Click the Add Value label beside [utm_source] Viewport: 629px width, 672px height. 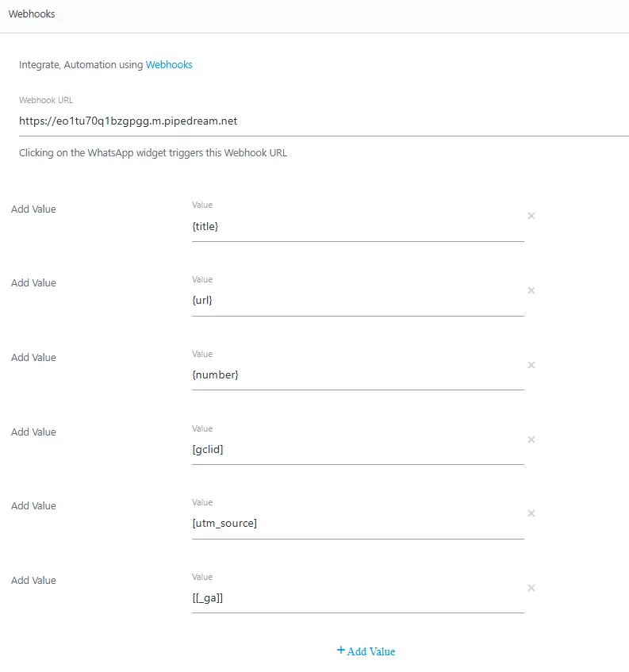coord(33,505)
